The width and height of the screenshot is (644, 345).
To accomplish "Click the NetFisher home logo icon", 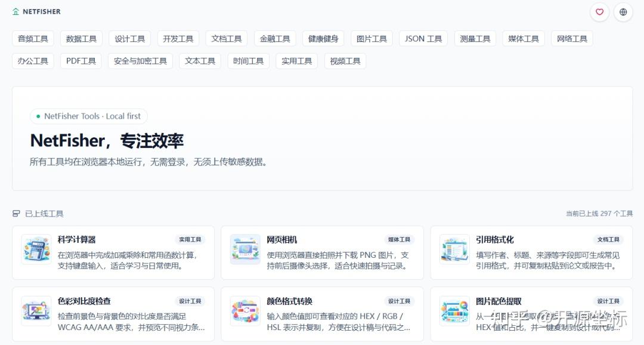I will point(16,11).
